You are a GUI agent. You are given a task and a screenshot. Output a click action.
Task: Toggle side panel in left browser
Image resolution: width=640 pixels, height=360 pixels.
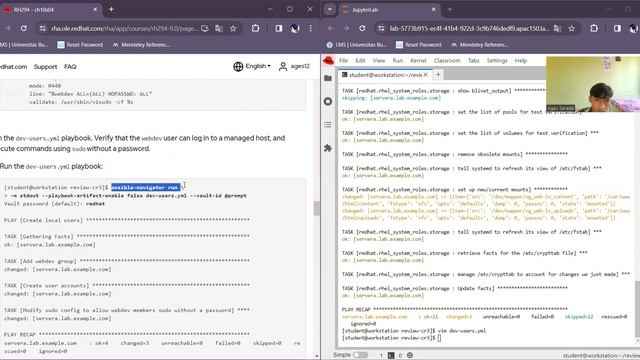click(x=279, y=28)
